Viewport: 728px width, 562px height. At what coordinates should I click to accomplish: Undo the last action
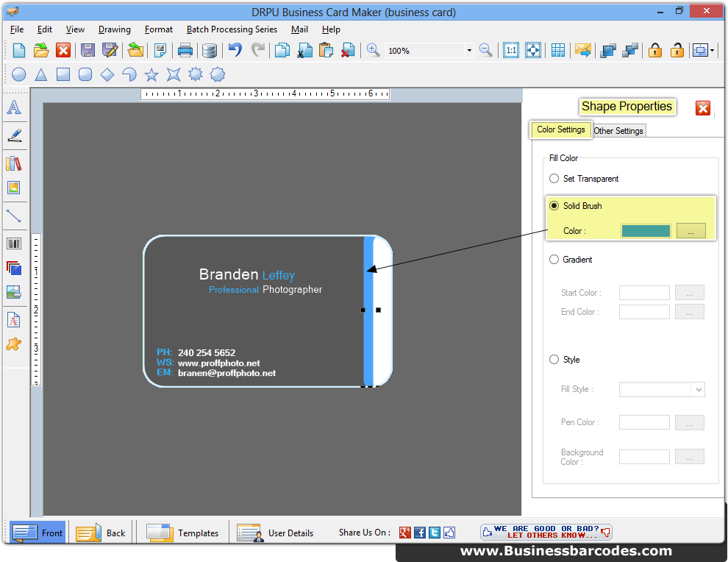coord(235,50)
